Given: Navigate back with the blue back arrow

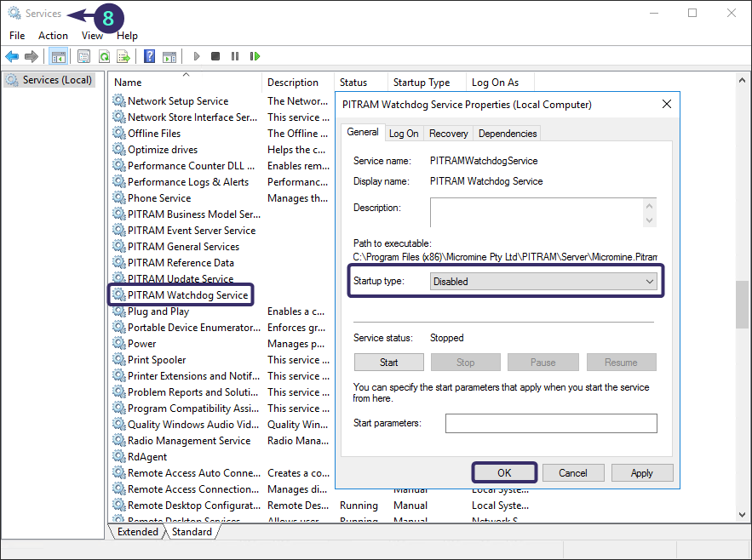Looking at the screenshot, I should 11,56.
